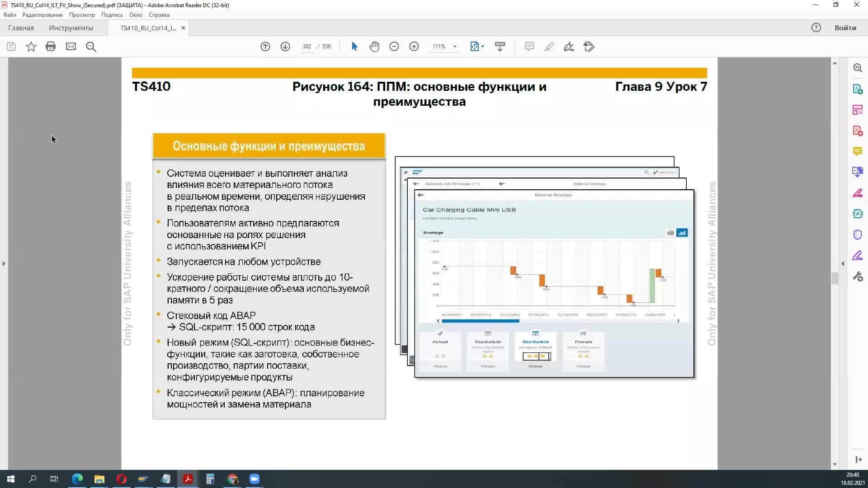868x488 pixels.
Task: Select the Highlight text pen tool
Action: pos(549,47)
